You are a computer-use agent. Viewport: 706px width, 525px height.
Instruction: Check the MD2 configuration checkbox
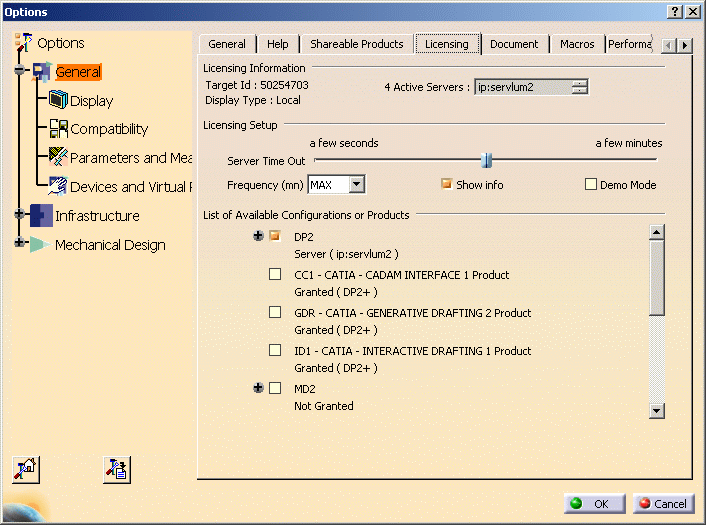275,388
